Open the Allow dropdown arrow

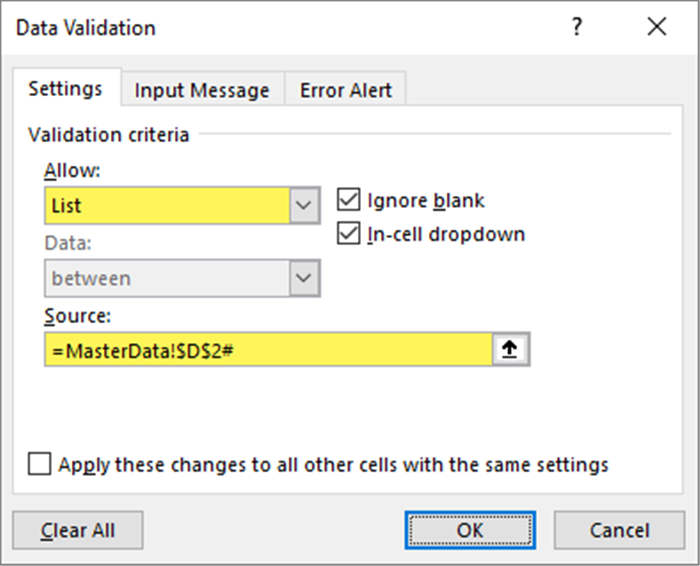[304, 206]
